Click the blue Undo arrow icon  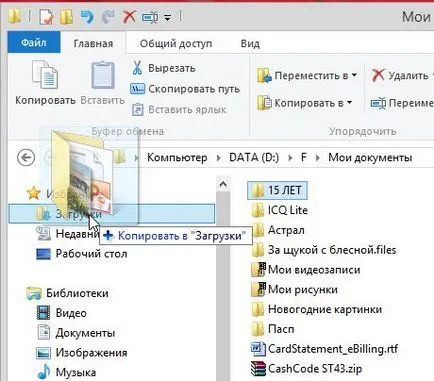click(87, 16)
